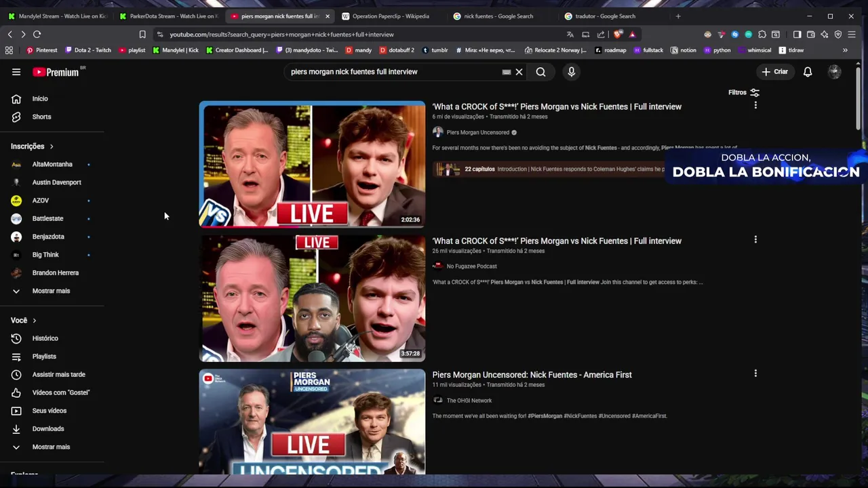Open a new browser tab
868x488 pixels.
coord(678,16)
